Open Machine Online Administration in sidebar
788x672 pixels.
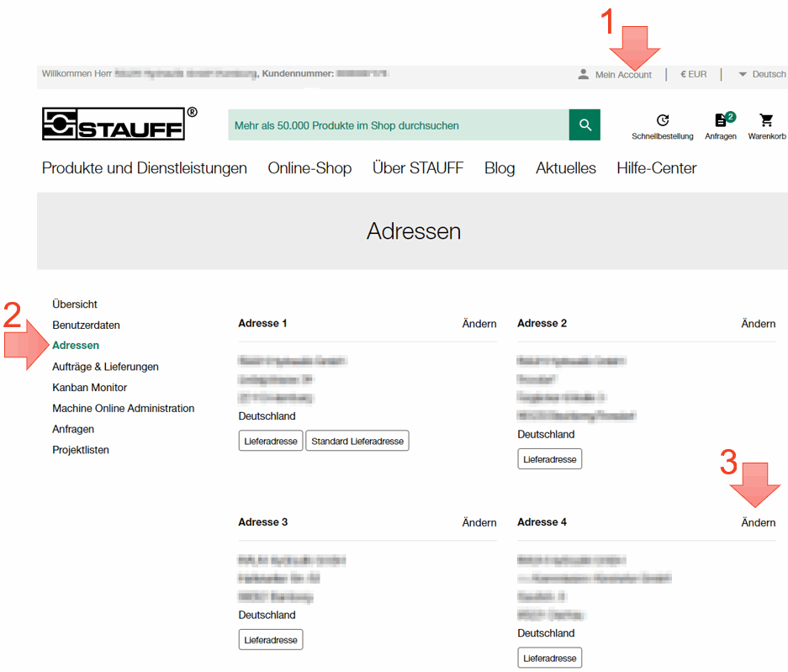123,408
